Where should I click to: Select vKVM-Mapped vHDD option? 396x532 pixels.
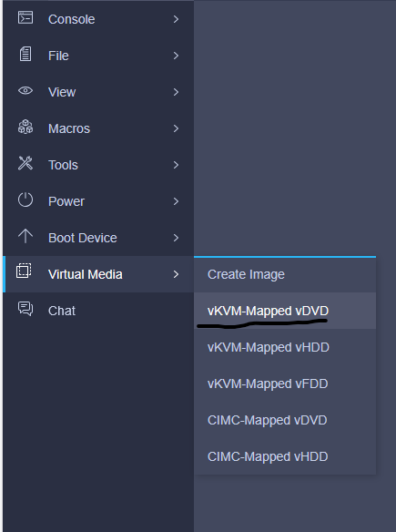point(285,347)
